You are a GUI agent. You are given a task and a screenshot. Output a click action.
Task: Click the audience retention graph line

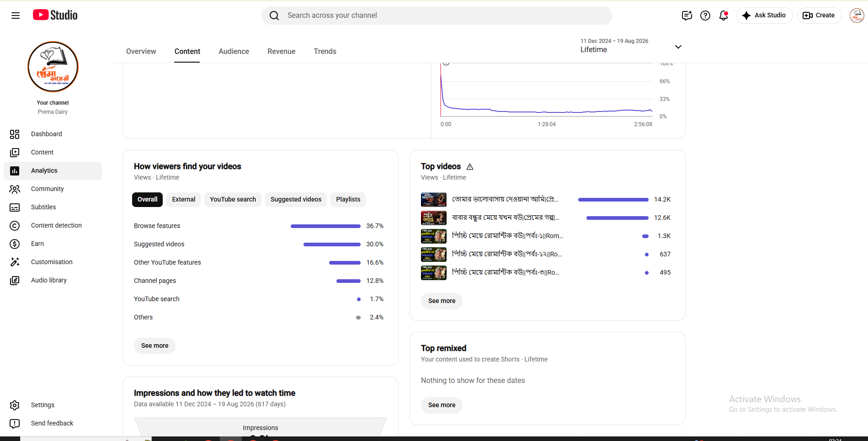[x=546, y=111]
